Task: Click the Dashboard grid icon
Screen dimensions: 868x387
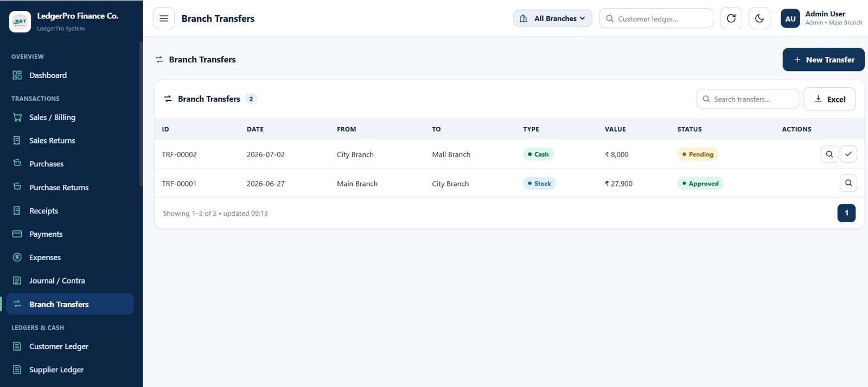Action: [17, 75]
